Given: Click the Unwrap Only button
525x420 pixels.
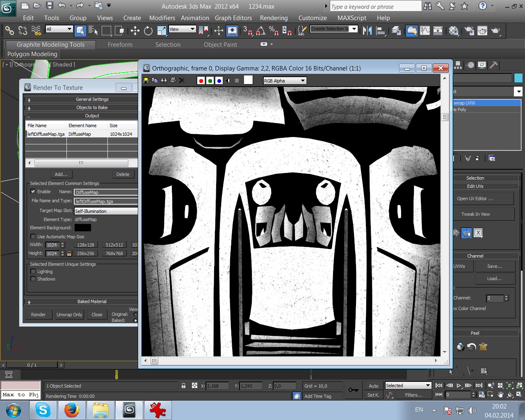Looking at the screenshot, I should pos(69,315).
